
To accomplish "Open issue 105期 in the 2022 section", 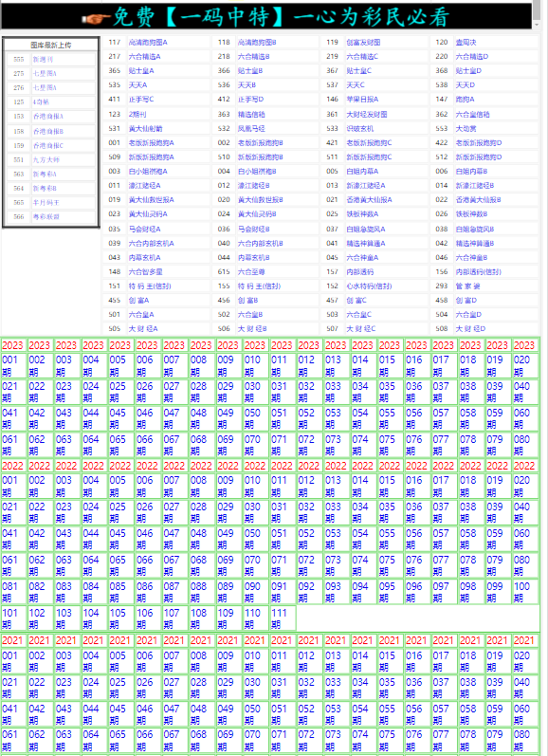I will [121, 619].
